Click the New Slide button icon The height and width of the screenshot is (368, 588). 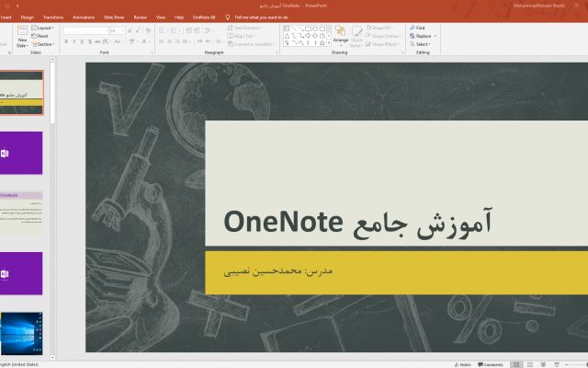pos(22,30)
